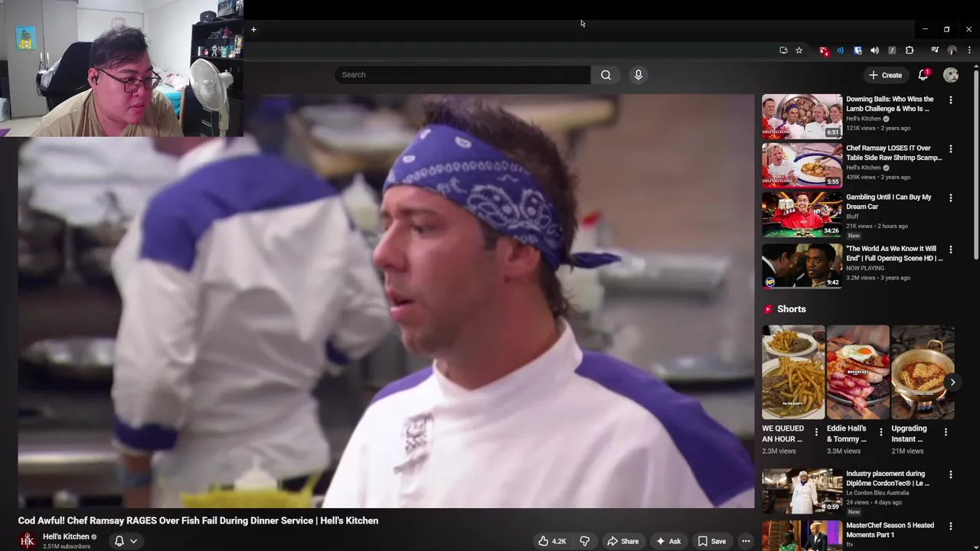
Task: Open 'Chef Ramsay LOSES IT' video title
Action: [x=894, y=153]
